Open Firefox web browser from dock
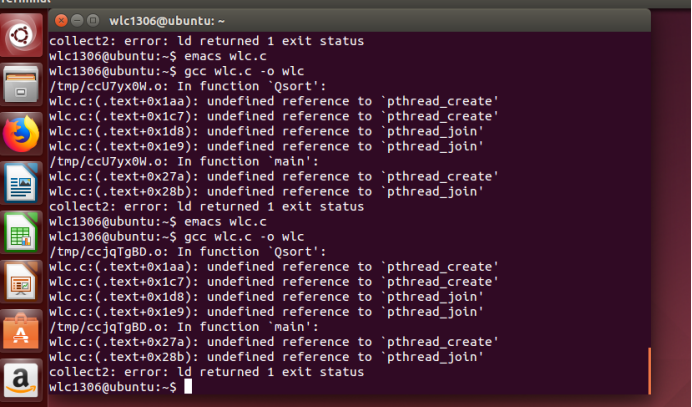The image size is (692, 407). tap(21, 135)
